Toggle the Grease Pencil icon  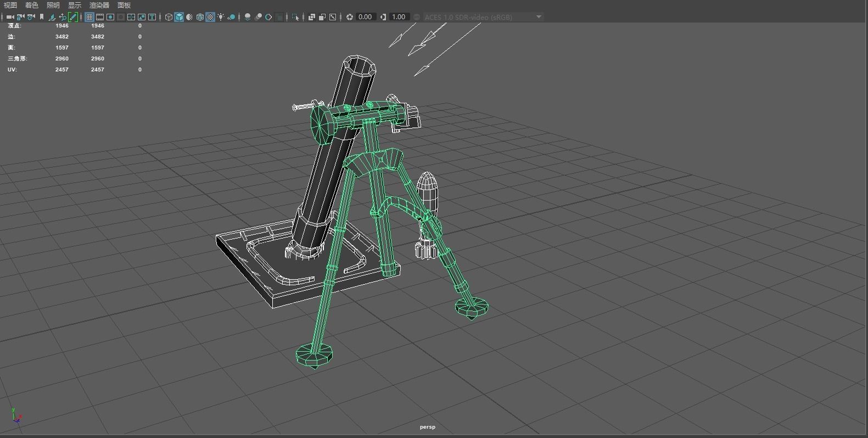72,17
